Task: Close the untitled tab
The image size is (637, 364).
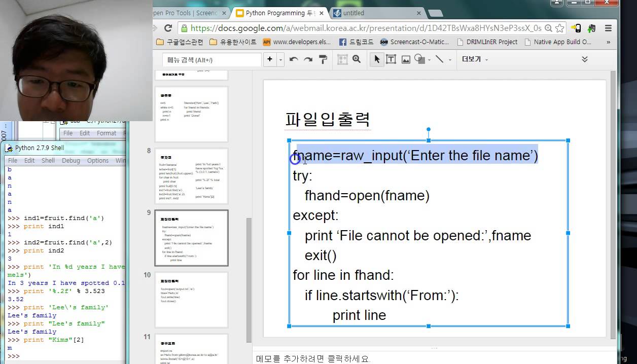Action: [419, 13]
